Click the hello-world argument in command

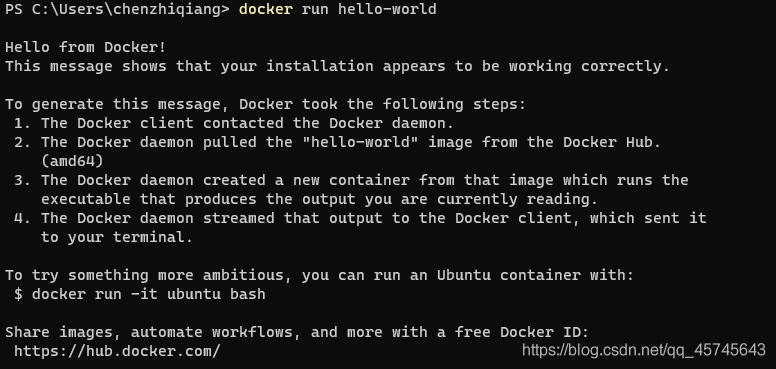point(387,9)
